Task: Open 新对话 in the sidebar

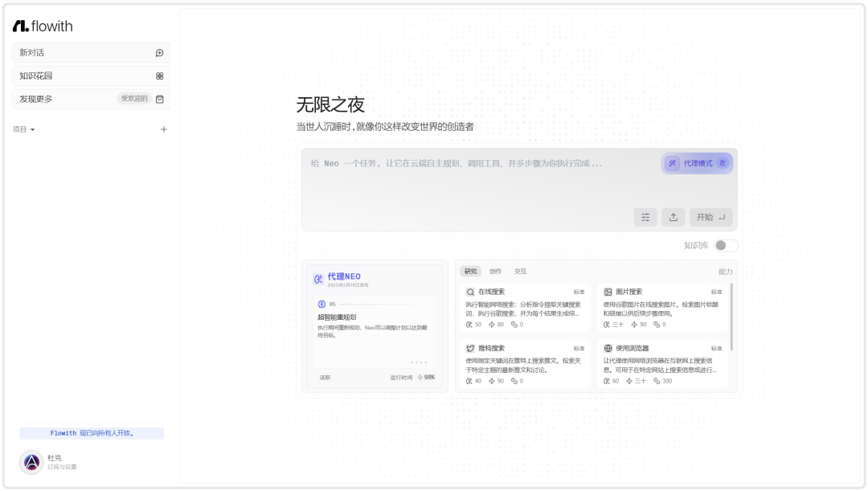Action: coord(92,53)
